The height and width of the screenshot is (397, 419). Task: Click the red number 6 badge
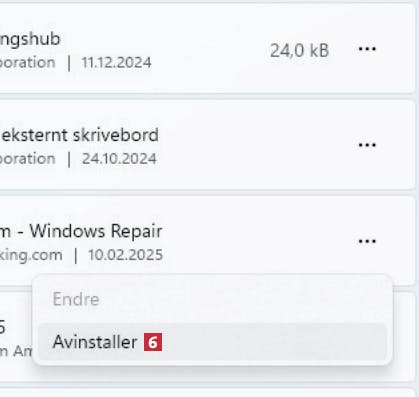click(153, 342)
